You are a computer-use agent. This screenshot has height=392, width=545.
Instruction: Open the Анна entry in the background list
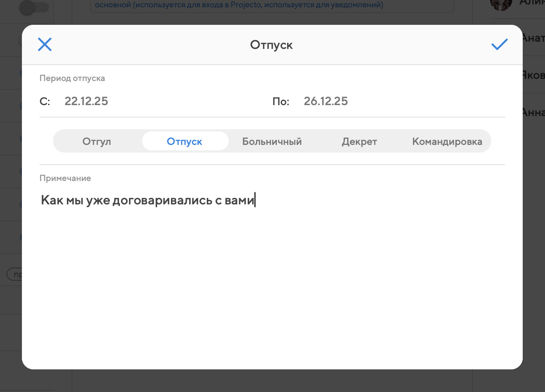[x=533, y=112]
